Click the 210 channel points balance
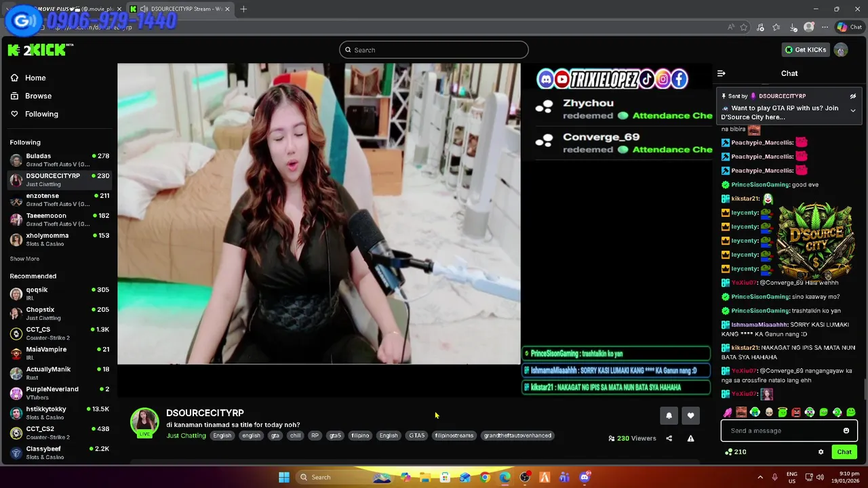 coord(736,452)
